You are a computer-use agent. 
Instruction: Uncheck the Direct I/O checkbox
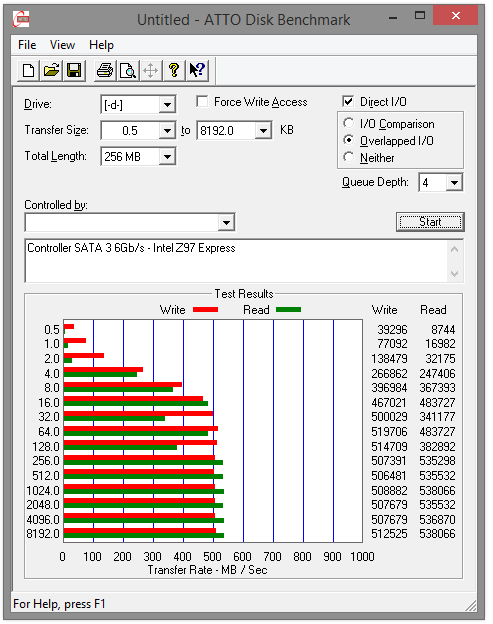point(348,101)
